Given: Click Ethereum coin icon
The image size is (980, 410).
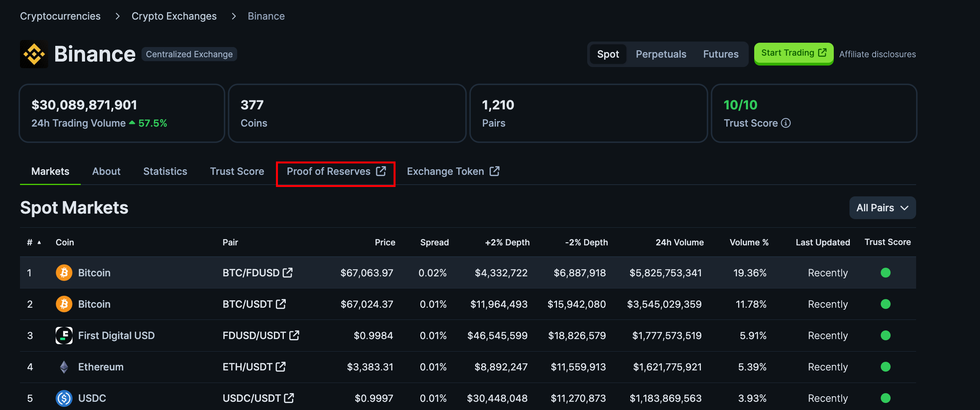Looking at the screenshot, I should 64,367.
